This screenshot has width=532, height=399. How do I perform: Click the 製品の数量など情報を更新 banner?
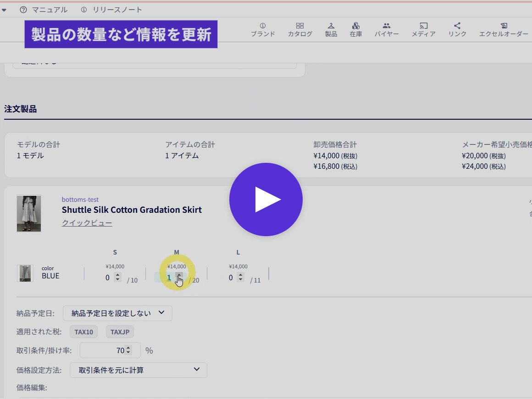click(121, 34)
